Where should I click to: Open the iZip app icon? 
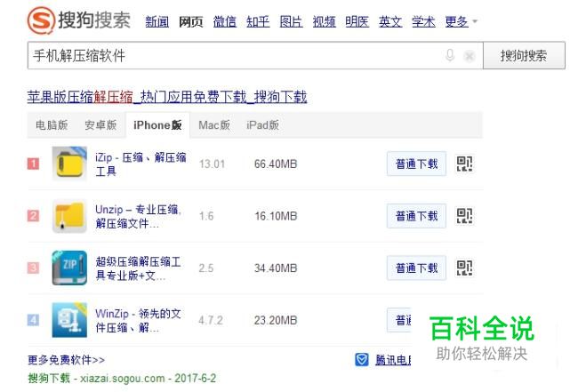[69, 164]
